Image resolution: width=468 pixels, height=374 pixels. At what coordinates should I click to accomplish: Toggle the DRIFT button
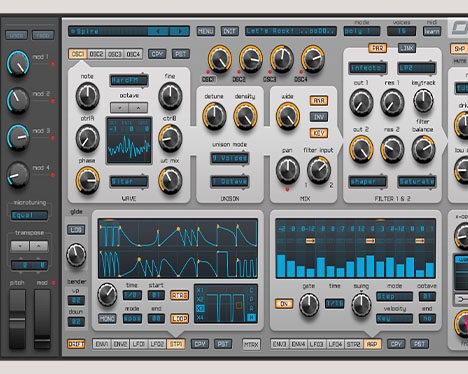tap(76, 344)
